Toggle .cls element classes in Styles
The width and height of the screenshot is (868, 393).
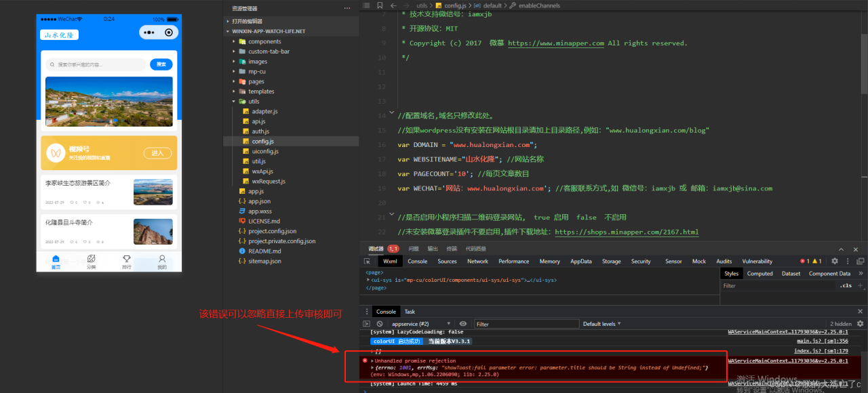[x=846, y=286]
